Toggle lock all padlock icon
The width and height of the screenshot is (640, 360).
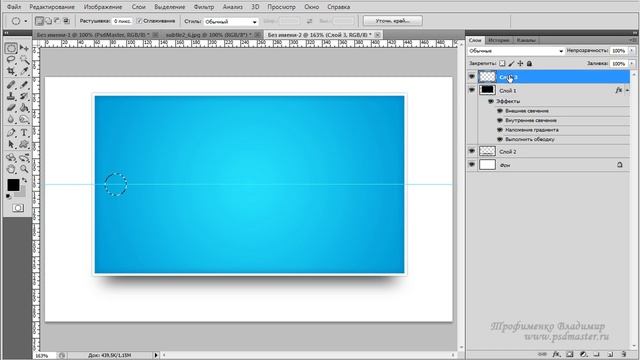click(529, 64)
